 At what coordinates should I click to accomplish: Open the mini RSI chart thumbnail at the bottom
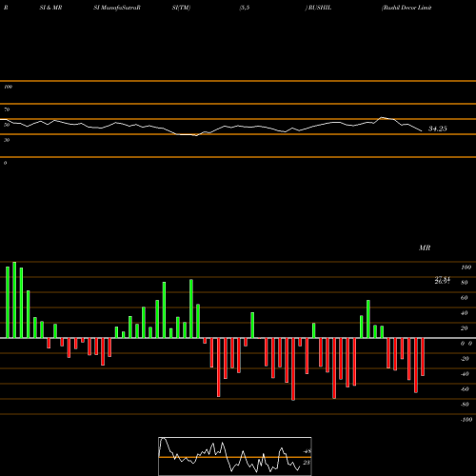pyautogui.click(x=235, y=456)
